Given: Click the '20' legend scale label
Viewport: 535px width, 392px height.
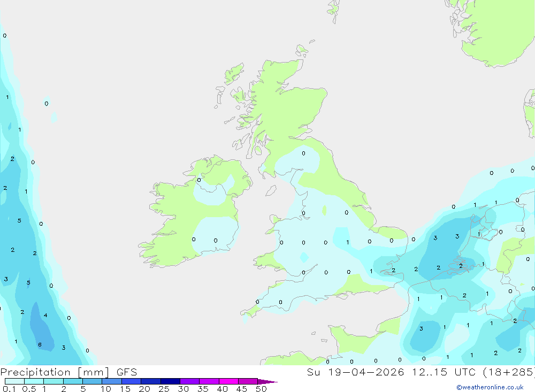Looking at the screenshot, I should pyautogui.click(x=144, y=389).
